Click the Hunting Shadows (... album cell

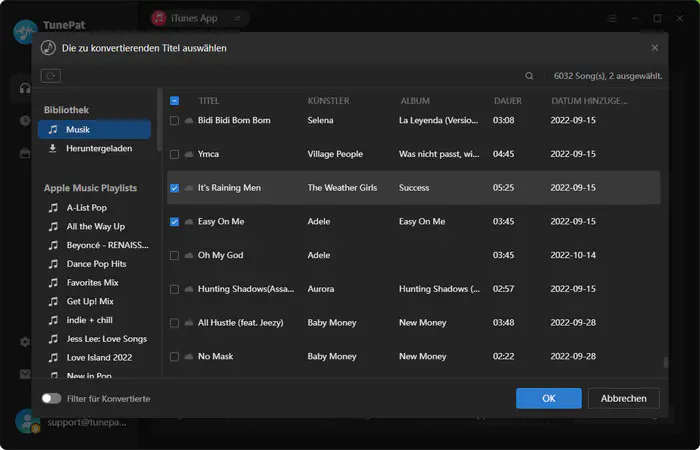coord(439,289)
